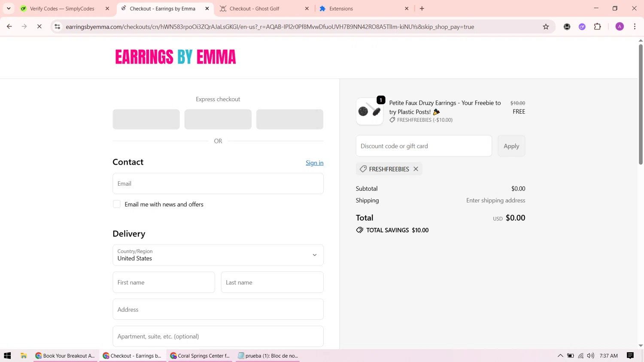This screenshot has width=644, height=362.
Task: Open a new browser tab
Action: tap(422, 9)
